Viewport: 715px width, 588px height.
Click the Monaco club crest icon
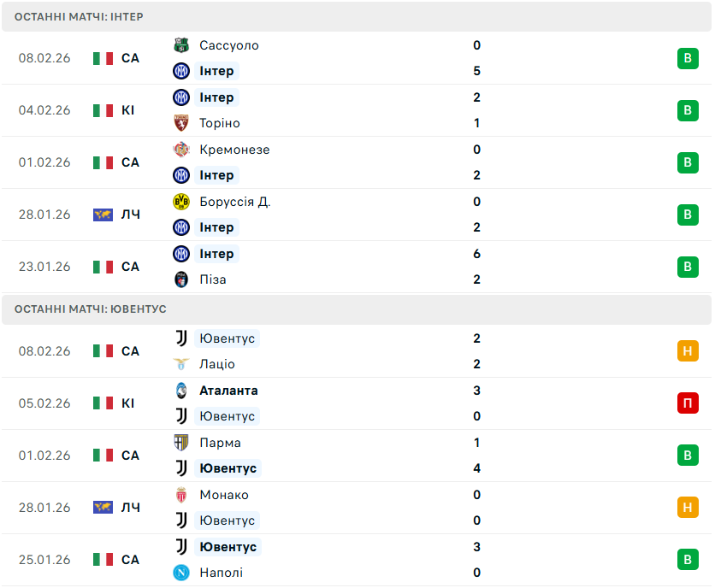[180, 495]
